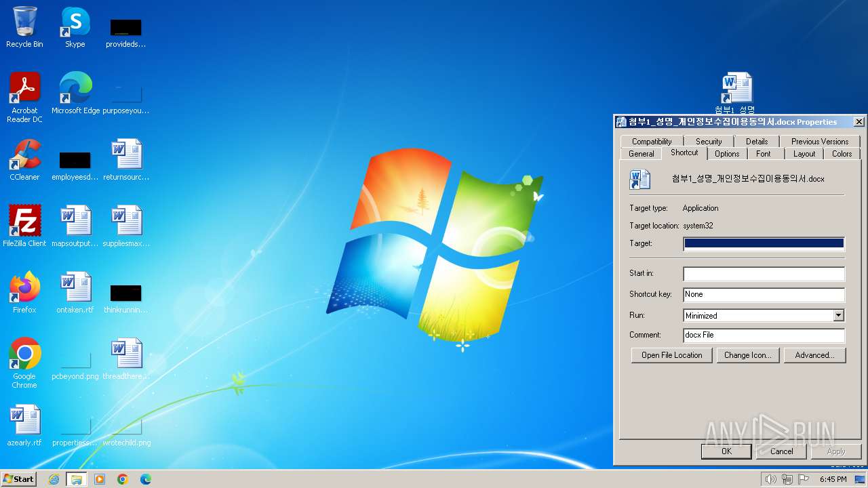Open FileZilla Client shortcut

click(24, 226)
